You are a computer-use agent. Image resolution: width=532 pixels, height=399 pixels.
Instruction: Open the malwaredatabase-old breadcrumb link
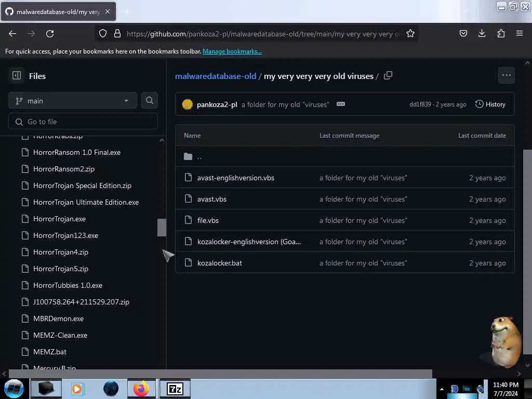[x=216, y=76]
